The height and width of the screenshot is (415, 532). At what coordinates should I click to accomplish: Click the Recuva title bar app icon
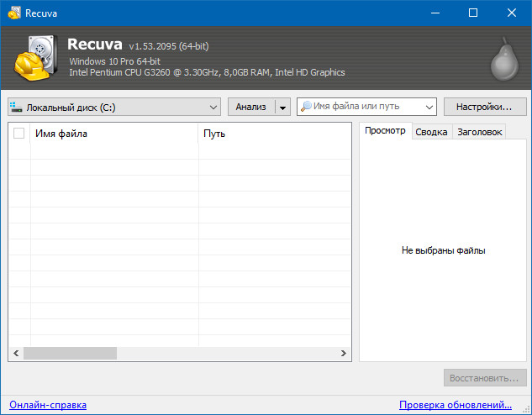13,13
